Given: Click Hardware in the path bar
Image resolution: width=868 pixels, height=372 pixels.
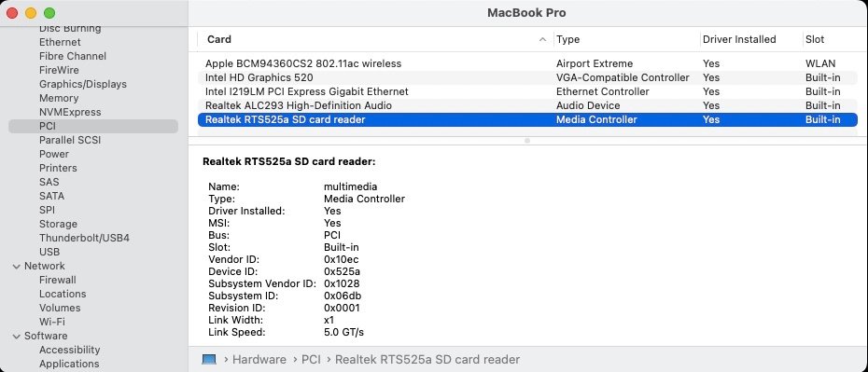Looking at the screenshot, I should (x=259, y=360).
